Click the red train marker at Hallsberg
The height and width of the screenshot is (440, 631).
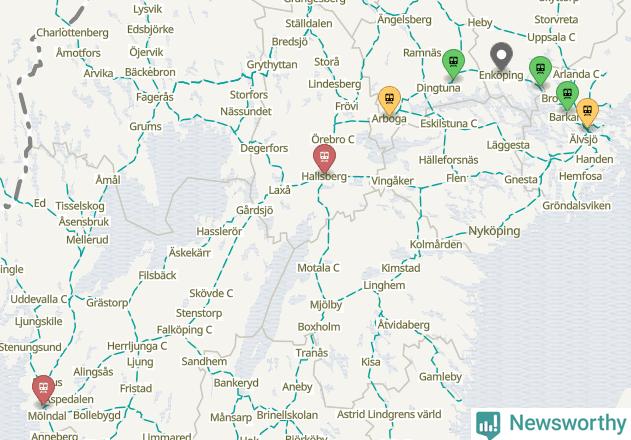pyautogui.click(x=324, y=157)
